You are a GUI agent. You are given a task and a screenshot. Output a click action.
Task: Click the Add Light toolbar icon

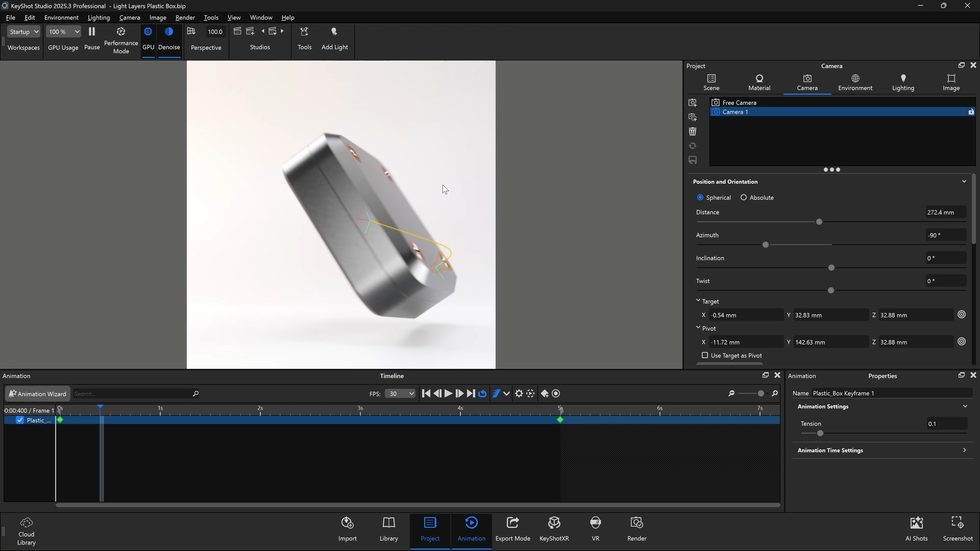(334, 32)
